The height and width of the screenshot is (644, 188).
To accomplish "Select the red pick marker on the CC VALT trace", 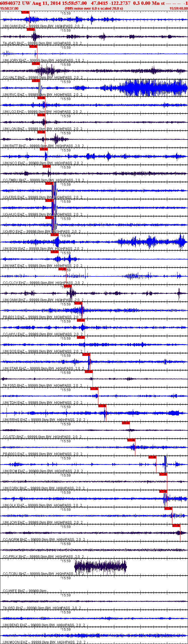I will tap(36, 64).
